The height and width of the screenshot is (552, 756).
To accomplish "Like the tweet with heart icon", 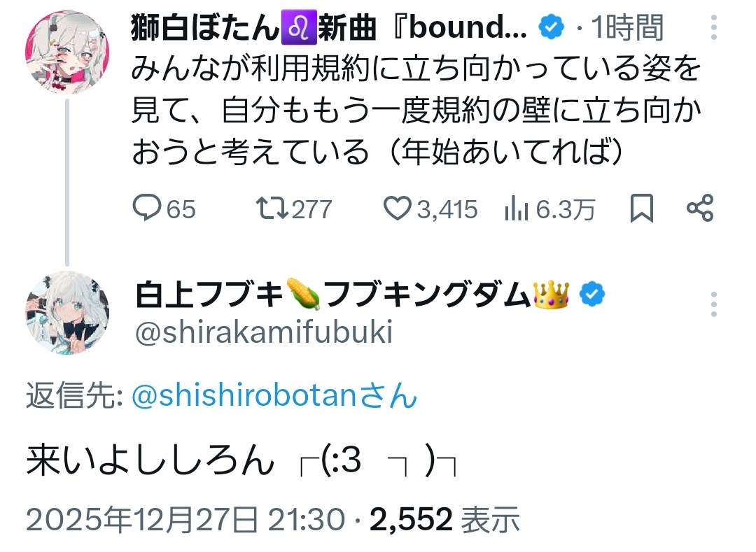I will pos(398,208).
